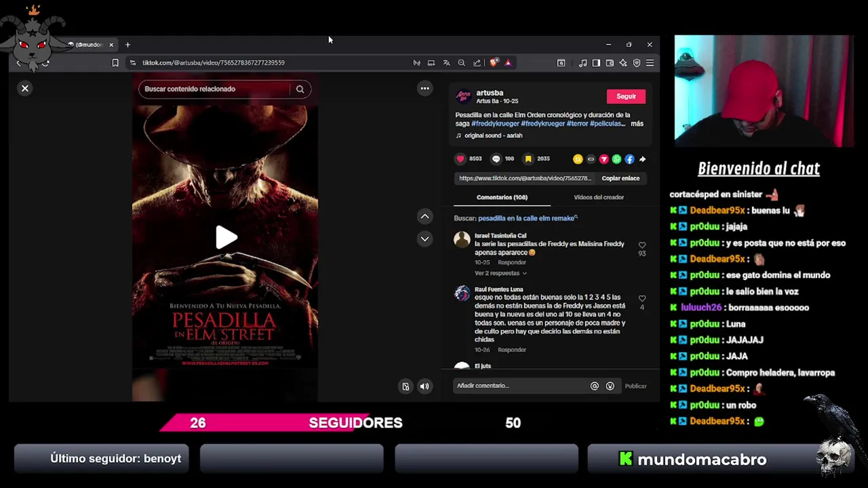Click the zoom magnifier in address bar
The height and width of the screenshot is (488, 868).
click(461, 62)
